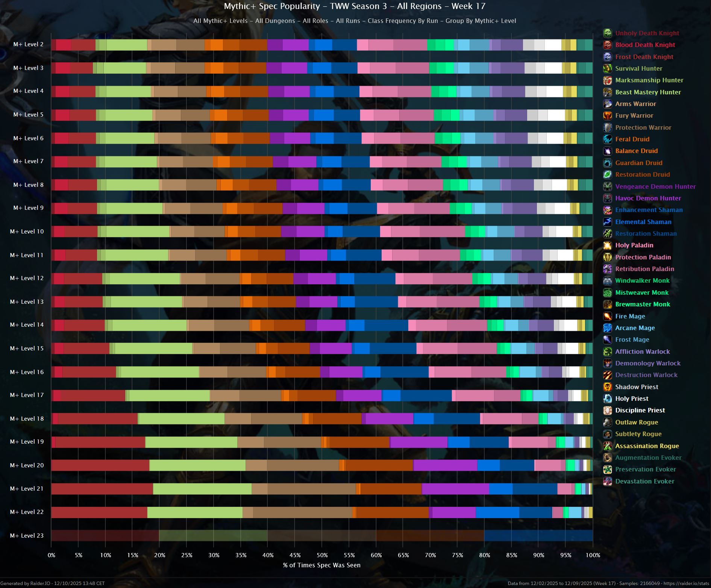711x588 pixels.
Task: Click the Brewmaster Monk legend icon
Action: click(x=607, y=304)
